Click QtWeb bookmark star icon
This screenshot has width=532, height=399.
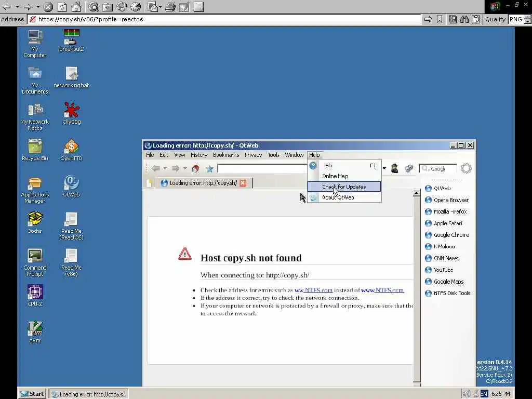tap(209, 169)
